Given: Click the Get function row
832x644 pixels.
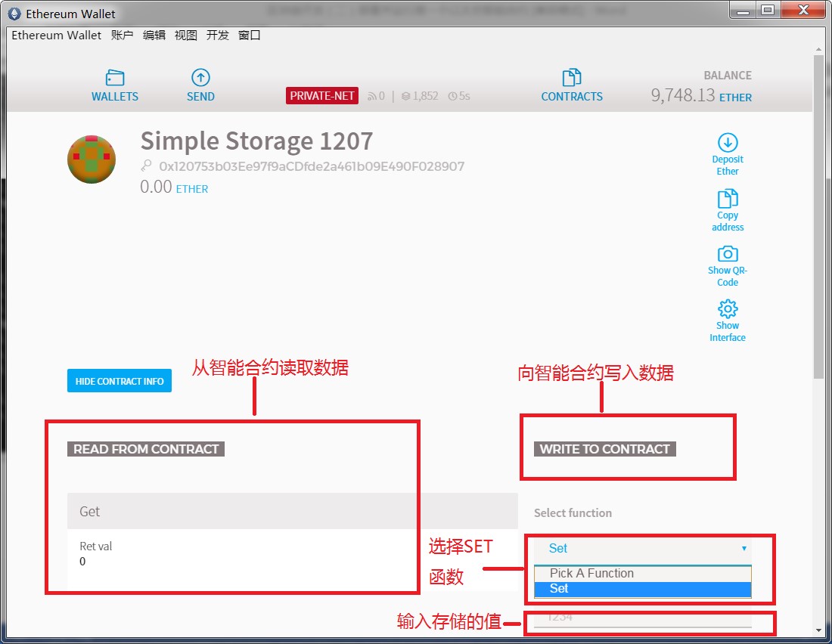Looking at the screenshot, I should tap(293, 512).
